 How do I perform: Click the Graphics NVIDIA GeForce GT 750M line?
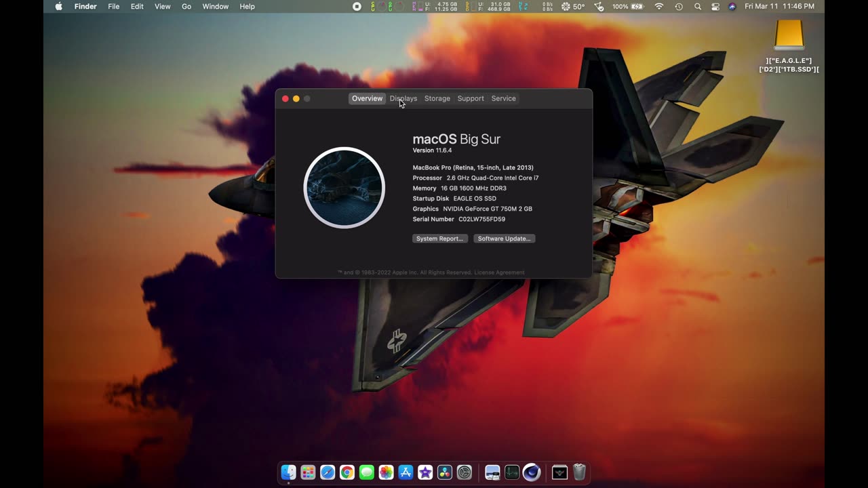click(473, 209)
